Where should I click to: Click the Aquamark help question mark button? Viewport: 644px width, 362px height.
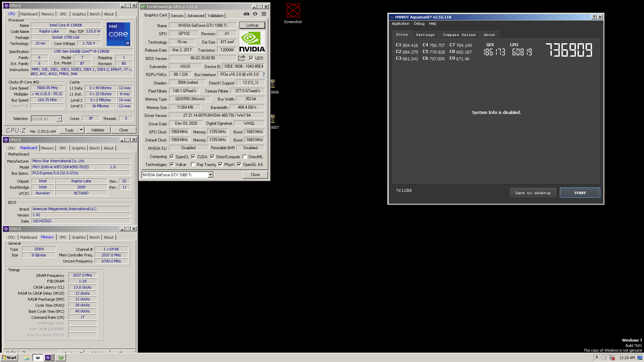click(x=594, y=17)
